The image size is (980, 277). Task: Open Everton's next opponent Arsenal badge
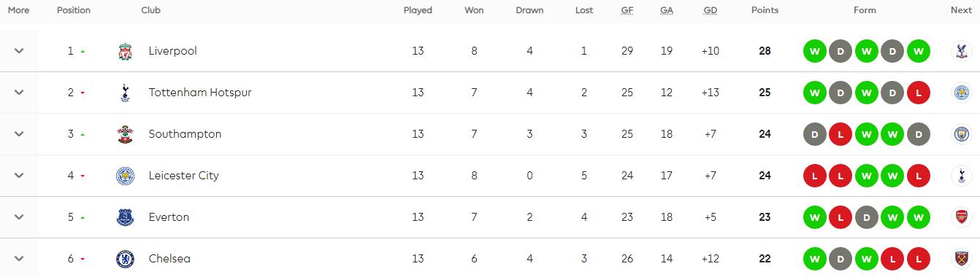pos(961,217)
